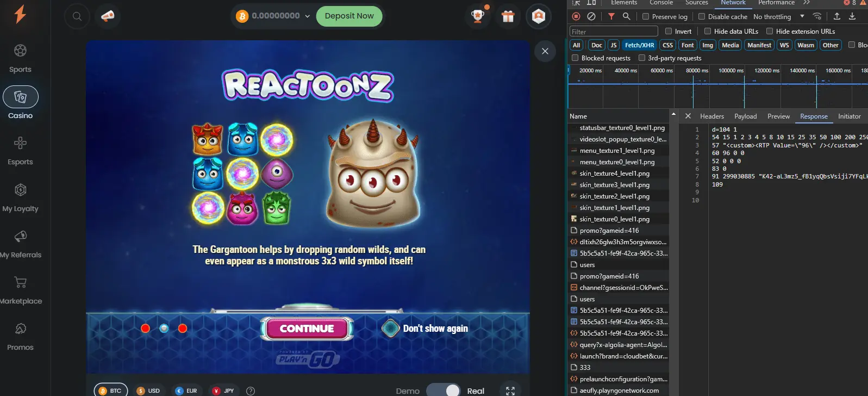868x396 pixels.
Task: Click the search magnifier icon in casino header
Action: [x=77, y=16]
